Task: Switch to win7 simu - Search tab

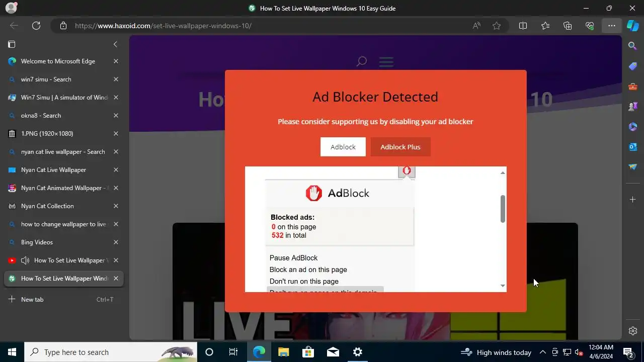Action: click(63, 79)
